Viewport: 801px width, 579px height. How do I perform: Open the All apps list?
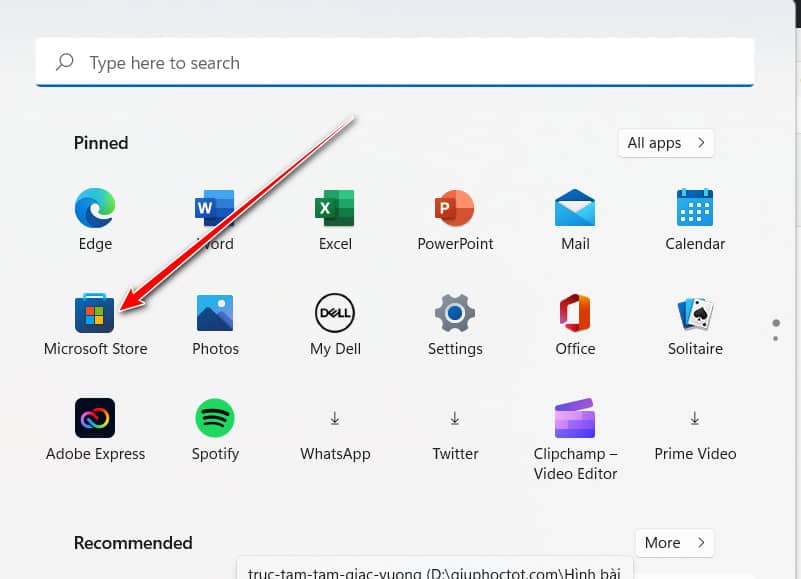(666, 143)
